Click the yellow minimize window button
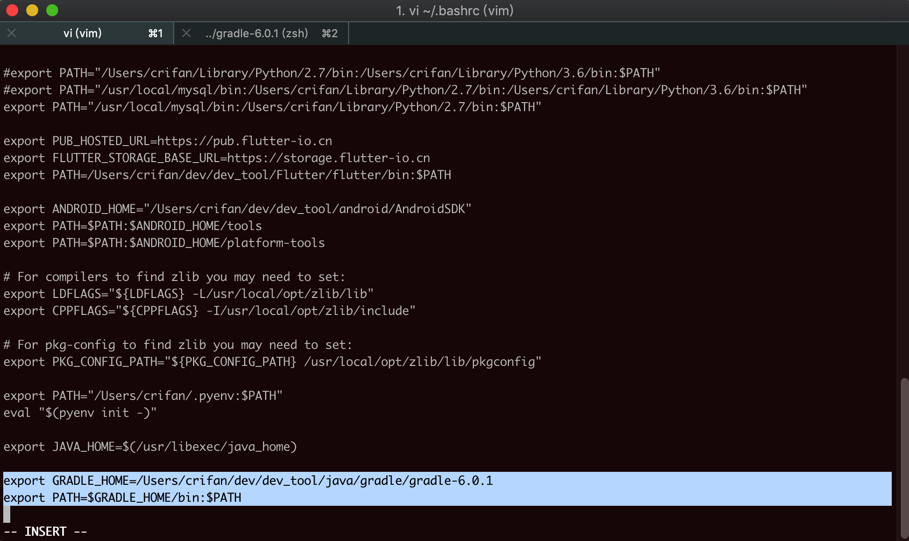The height and width of the screenshot is (541, 909). (x=32, y=10)
